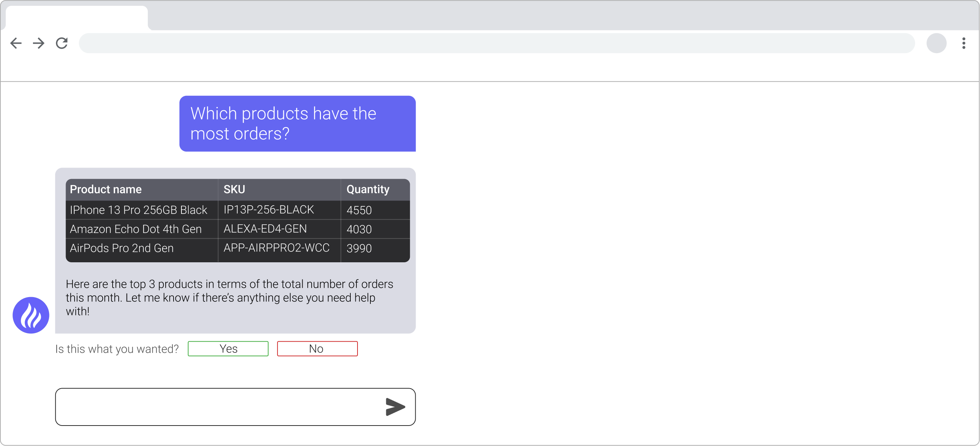Screen dimensions: 980x446
Task: Go forward with the browser forward arrow
Action: pyautogui.click(x=38, y=43)
